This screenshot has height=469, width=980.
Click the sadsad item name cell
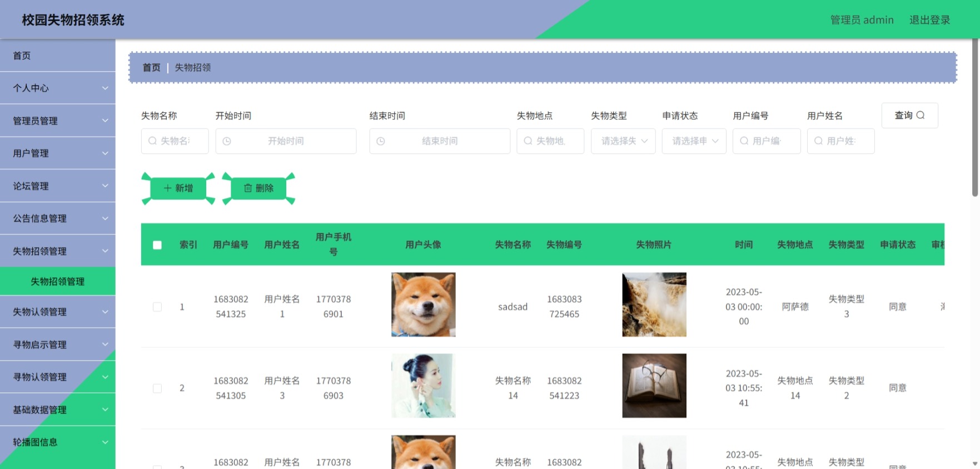pyautogui.click(x=513, y=307)
